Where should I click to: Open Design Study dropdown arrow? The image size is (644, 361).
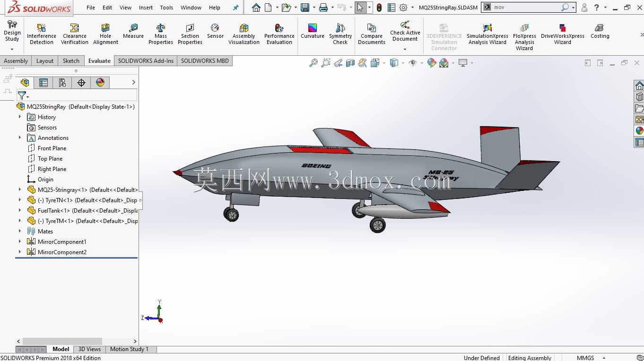tap(12, 49)
